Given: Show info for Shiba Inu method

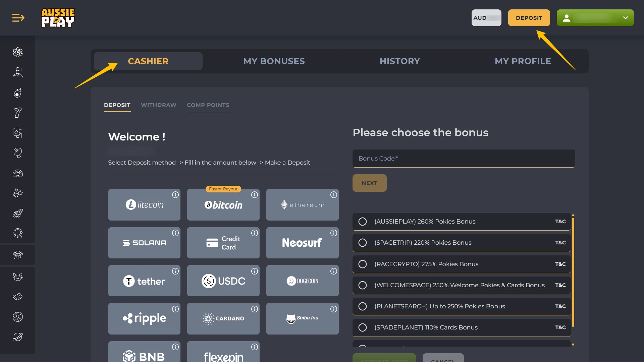Looking at the screenshot, I should (x=334, y=309).
